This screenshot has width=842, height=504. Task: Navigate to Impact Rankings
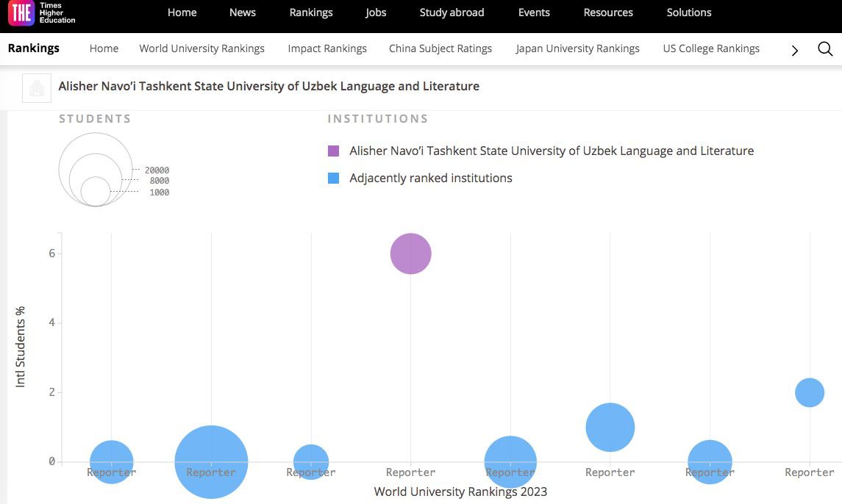tap(327, 48)
